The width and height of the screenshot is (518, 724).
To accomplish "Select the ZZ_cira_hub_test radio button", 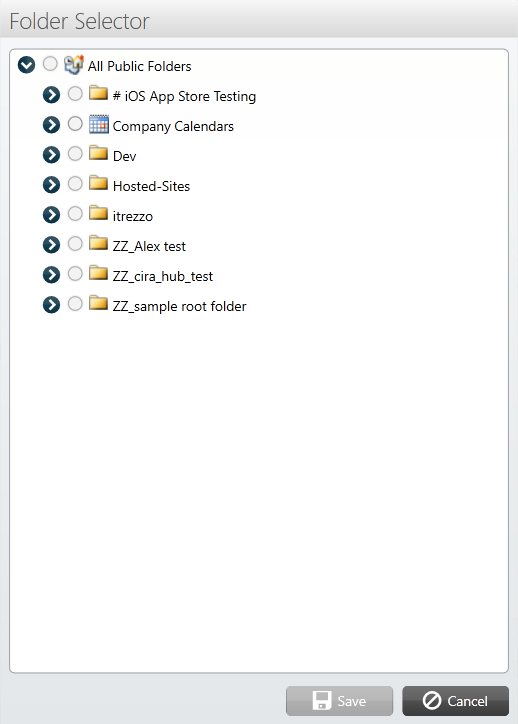I will click(75, 274).
